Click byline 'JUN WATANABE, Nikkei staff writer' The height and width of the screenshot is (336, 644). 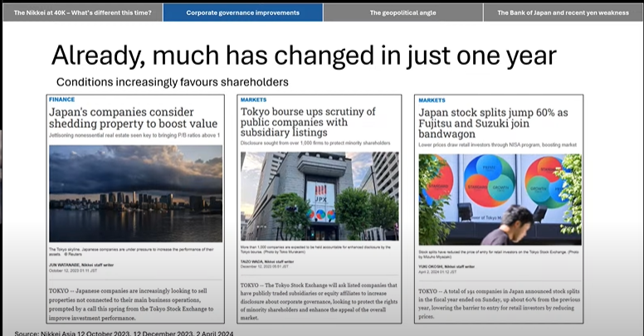coord(81,265)
